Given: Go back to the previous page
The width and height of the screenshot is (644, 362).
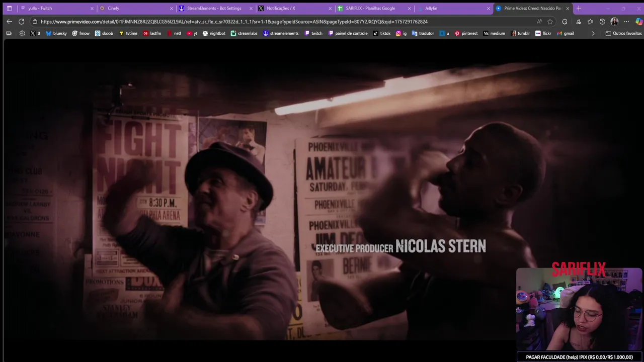Looking at the screenshot, I should coord(9,22).
